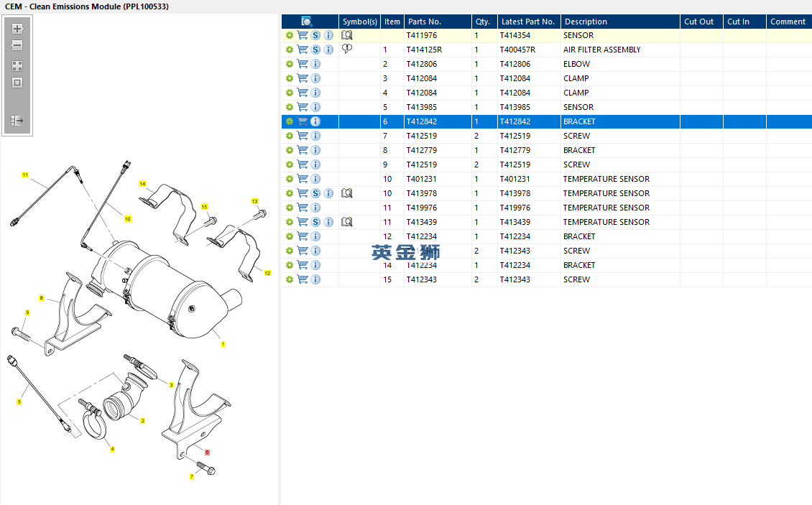
Task: Select parts number T412779
Action: tap(422, 150)
